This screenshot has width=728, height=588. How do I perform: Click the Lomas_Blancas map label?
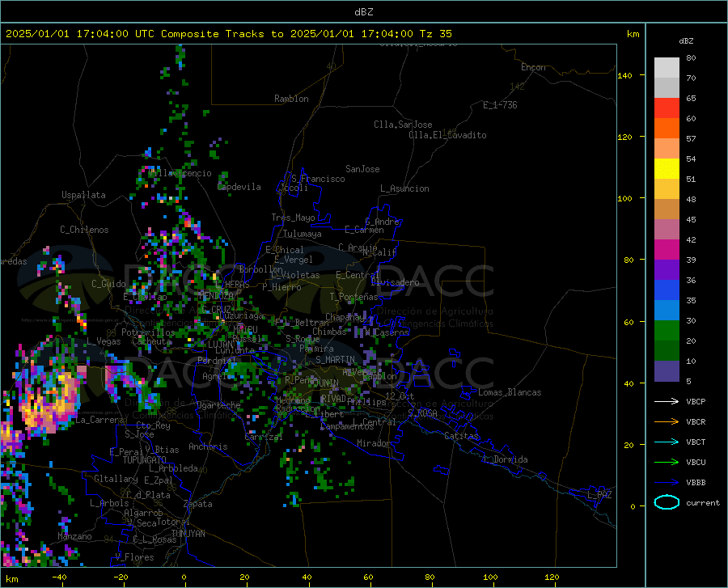click(x=510, y=392)
